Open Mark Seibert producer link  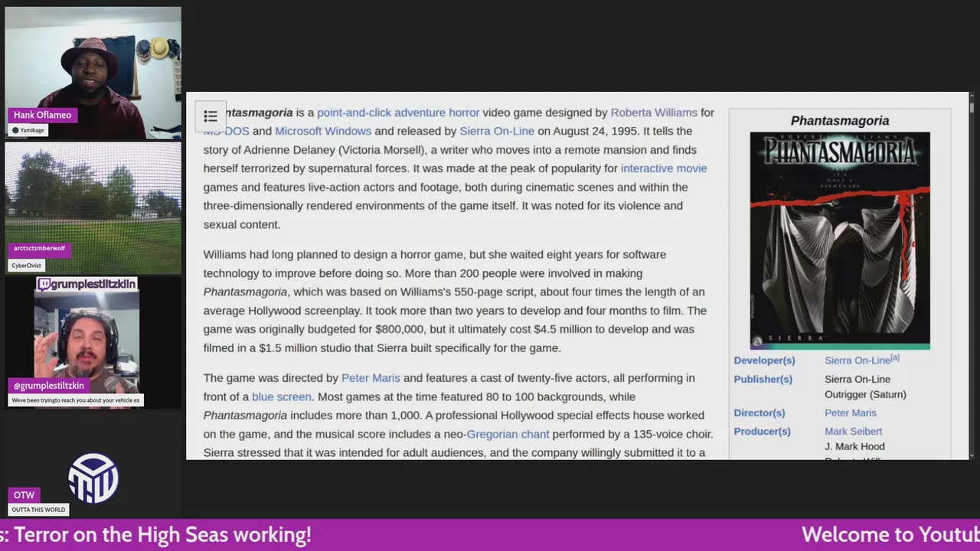click(x=853, y=431)
